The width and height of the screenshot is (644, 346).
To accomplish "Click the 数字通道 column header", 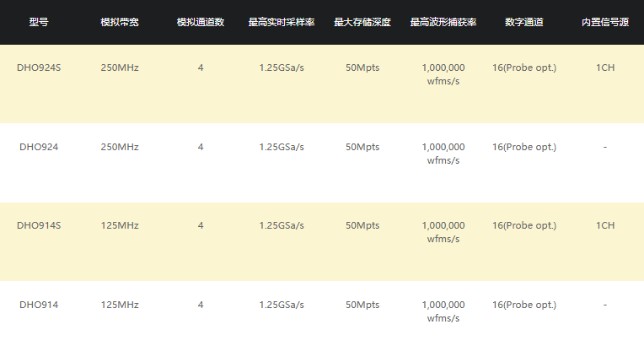I will point(524,22).
